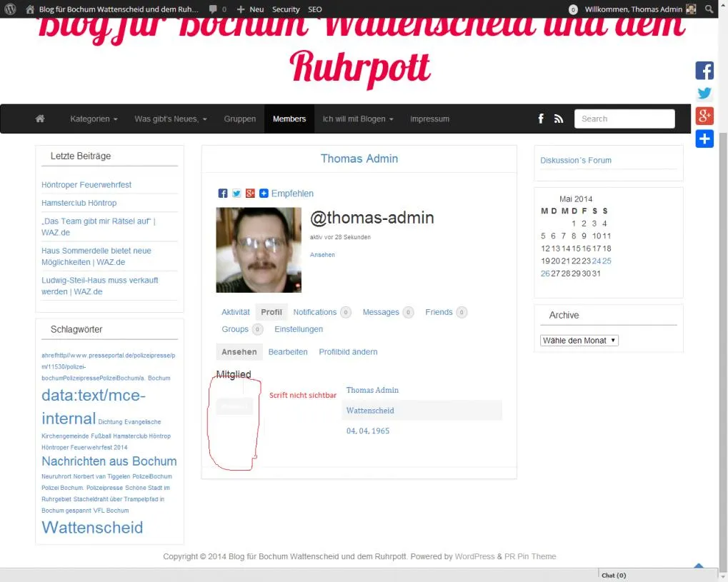Switch to the Aktivität profile tab
Image resolution: width=728 pixels, height=582 pixels.
[235, 312]
